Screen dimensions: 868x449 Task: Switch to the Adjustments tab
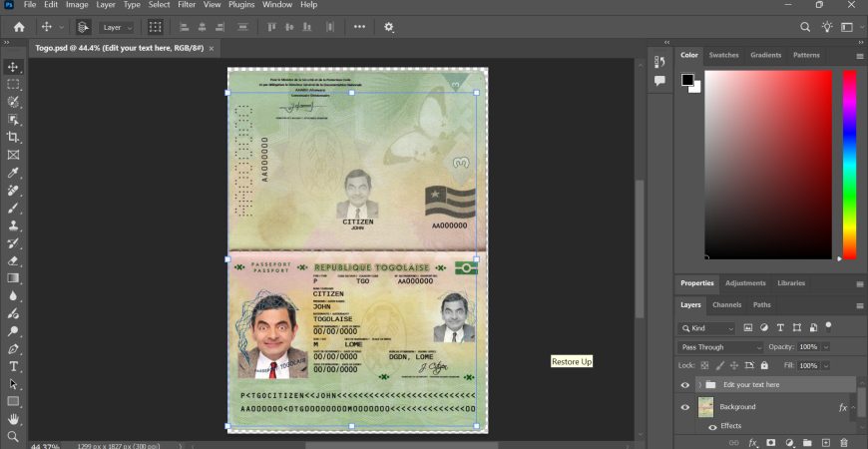[x=745, y=283]
